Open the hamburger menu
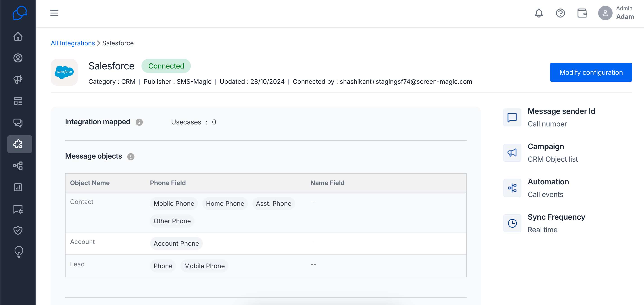The width and height of the screenshot is (644, 305). pos(54,13)
